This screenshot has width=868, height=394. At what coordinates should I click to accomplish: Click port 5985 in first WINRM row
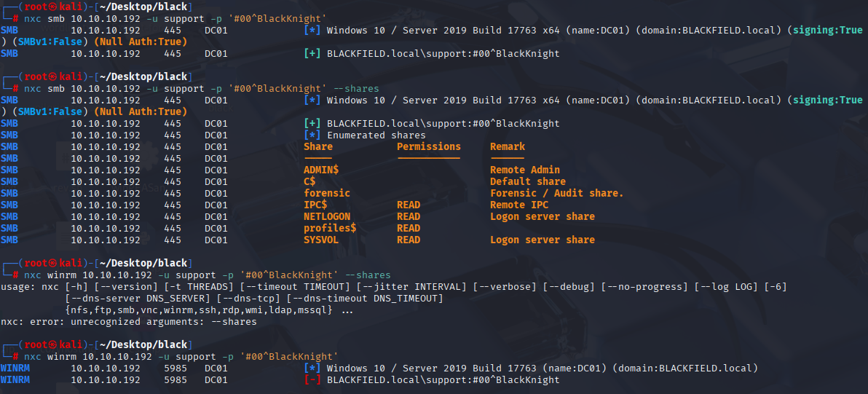(175, 368)
